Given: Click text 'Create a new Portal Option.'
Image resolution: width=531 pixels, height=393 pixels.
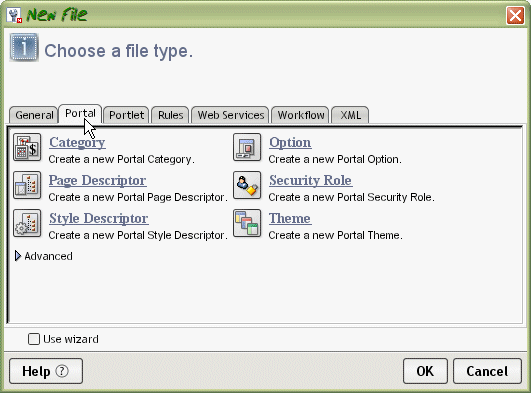Looking at the screenshot, I should [335, 159].
